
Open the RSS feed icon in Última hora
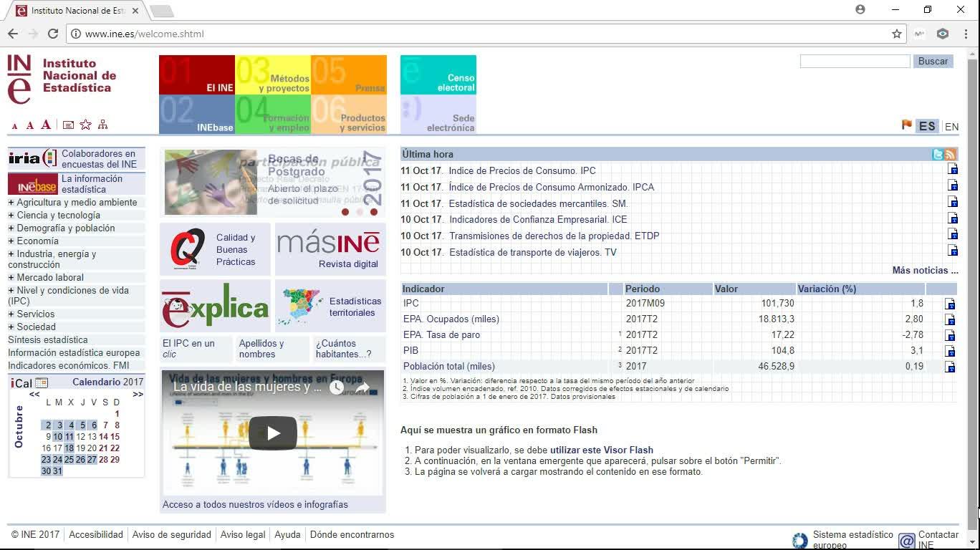click(x=950, y=154)
